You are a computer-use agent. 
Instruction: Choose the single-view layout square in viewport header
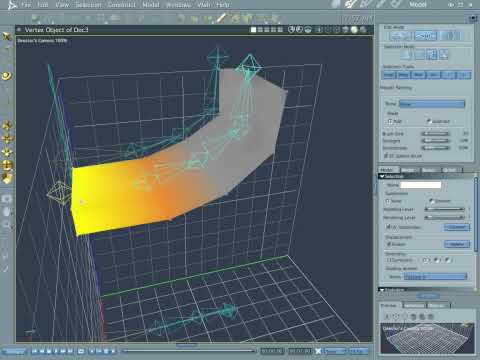[253, 30]
